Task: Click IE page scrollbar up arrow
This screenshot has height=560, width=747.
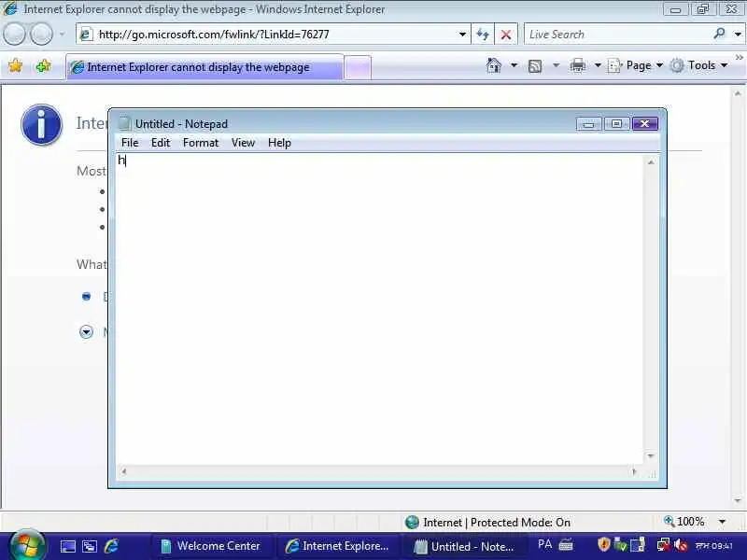Action: pyautogui.click(x=738, y=94)
